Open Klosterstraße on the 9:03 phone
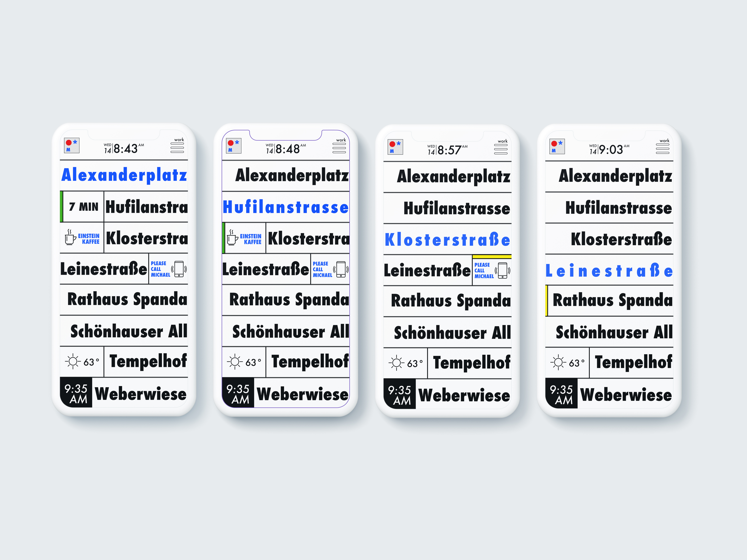The image size is (747, 560). click(609, 239)
